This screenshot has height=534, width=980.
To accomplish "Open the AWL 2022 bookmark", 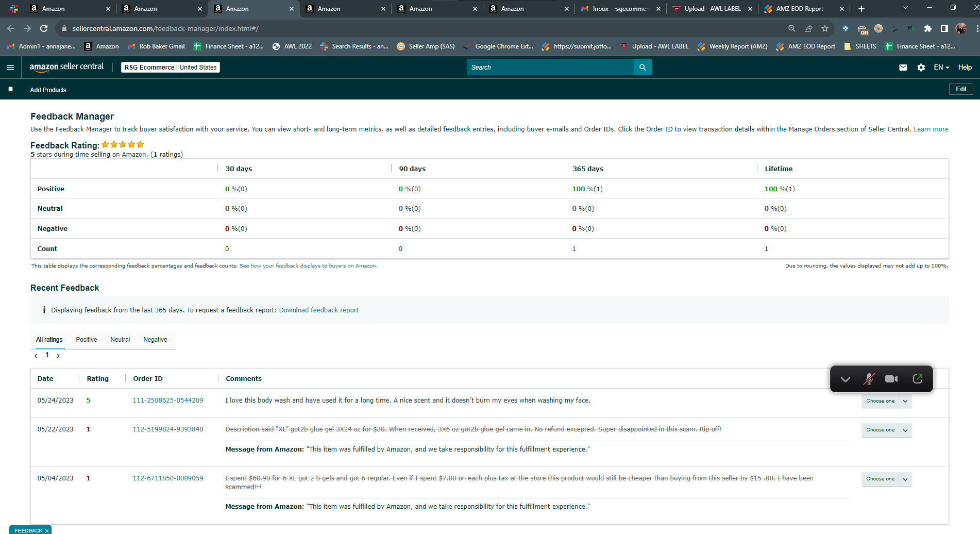I will point(292,46).
